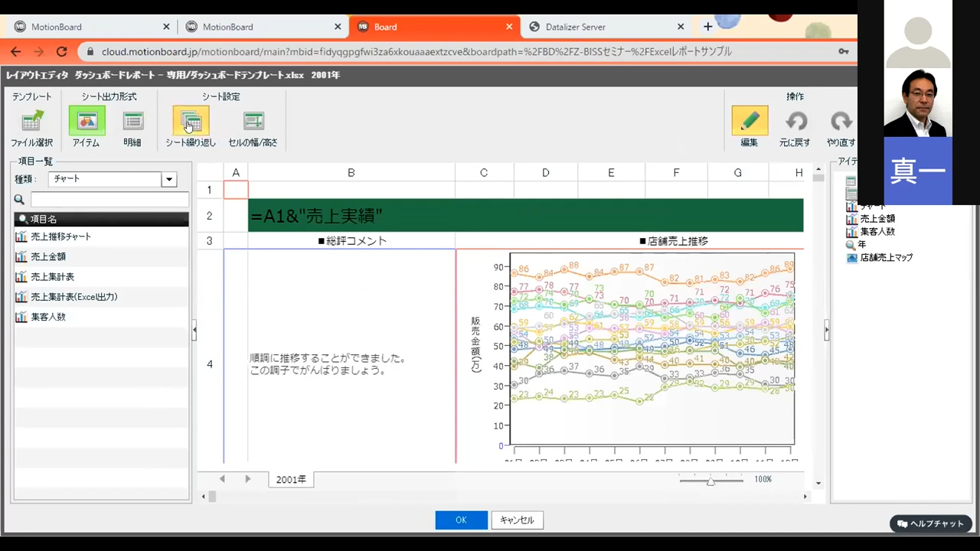
Task: Select column C header
Action: [484, 173]
